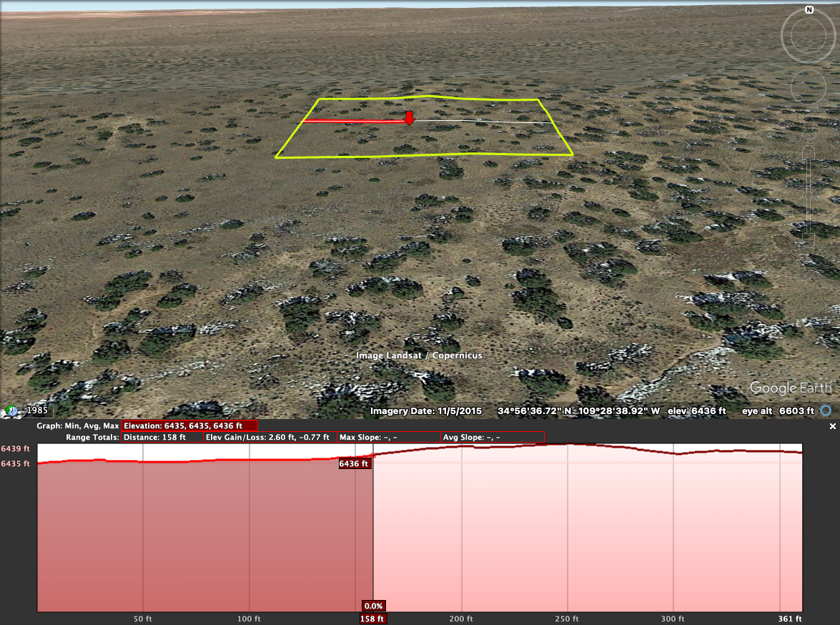
Task: Click the 1985 historical imagery year label
Action: coord(37,410)
